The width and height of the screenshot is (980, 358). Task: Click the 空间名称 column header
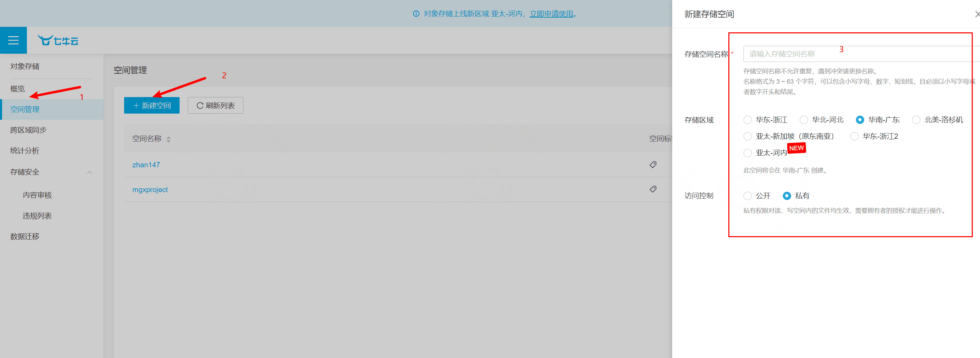(x=147, y=139)
